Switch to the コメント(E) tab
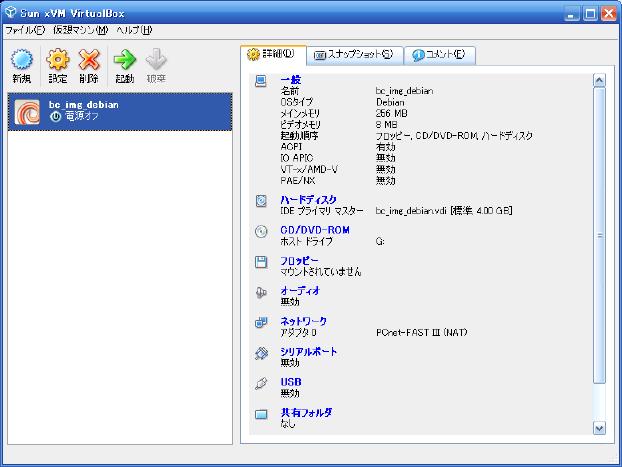This screenshot has height=467, width=622. tap(440, 54)
